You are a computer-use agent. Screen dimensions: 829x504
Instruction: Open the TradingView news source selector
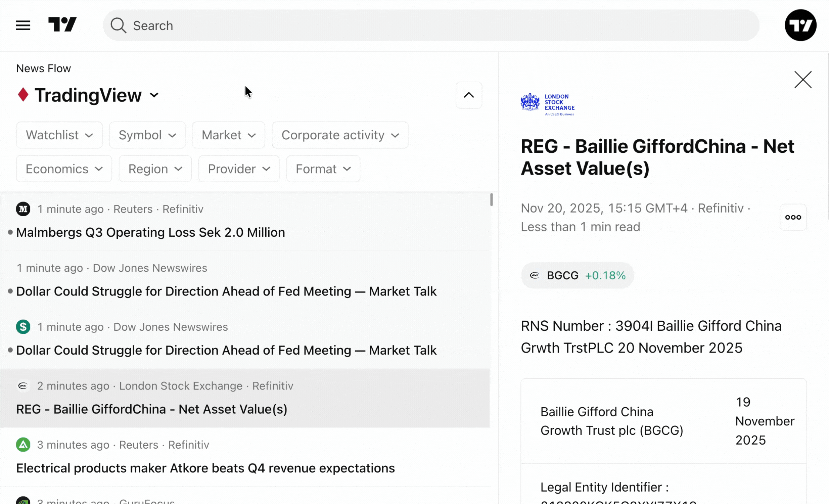96,95
